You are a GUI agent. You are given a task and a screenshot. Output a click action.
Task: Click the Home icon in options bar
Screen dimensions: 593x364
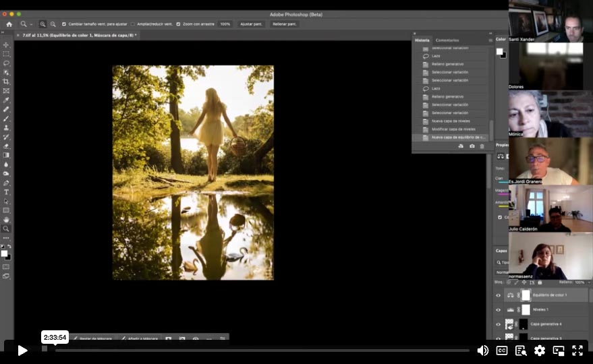tap(9, 24)
